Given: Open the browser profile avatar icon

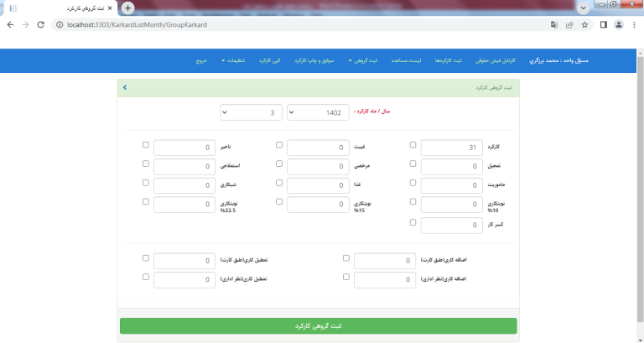Looking at the screenshot, I should click(619, 24).
